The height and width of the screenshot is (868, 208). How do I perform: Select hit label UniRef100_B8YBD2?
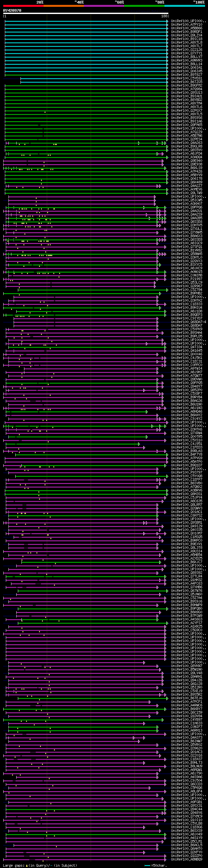pos(187,100)
